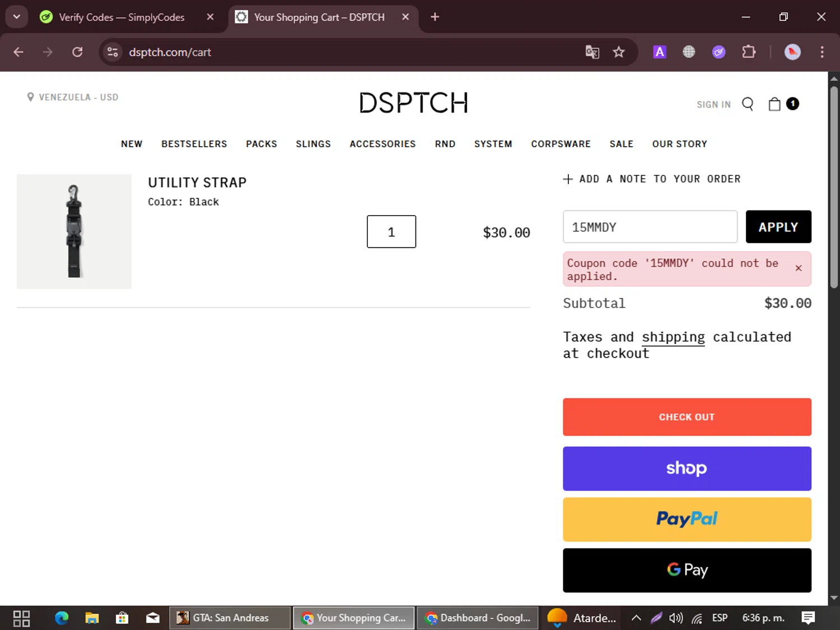840x630 pixels.
Task: Open the shopping bag cart icon
Action: 774,104
